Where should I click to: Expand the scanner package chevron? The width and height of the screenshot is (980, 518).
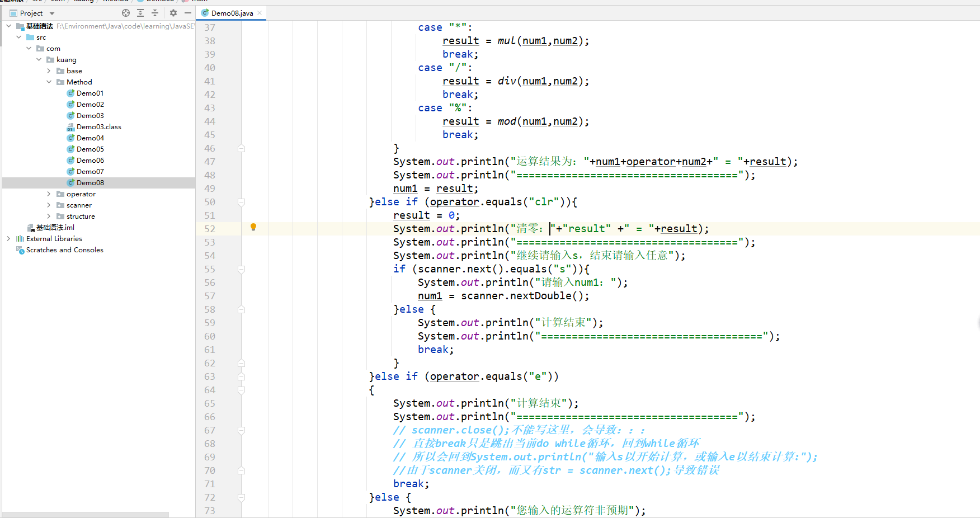point(49,205)
